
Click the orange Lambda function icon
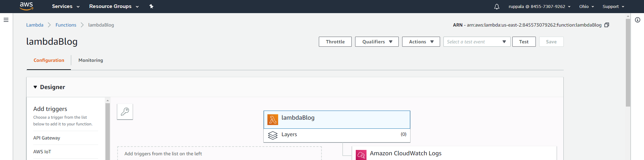(x=272, y=119)
